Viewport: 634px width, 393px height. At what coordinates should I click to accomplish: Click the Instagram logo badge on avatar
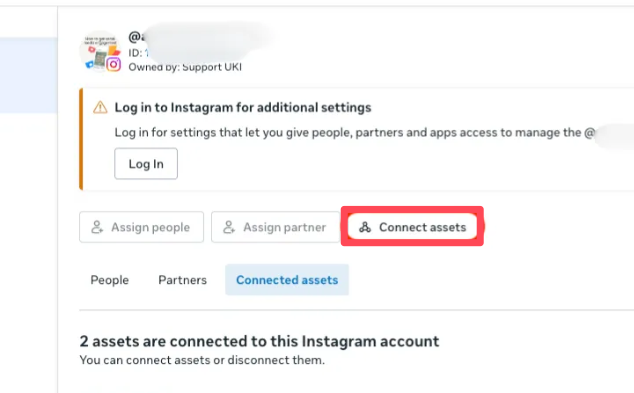point(114,64)
